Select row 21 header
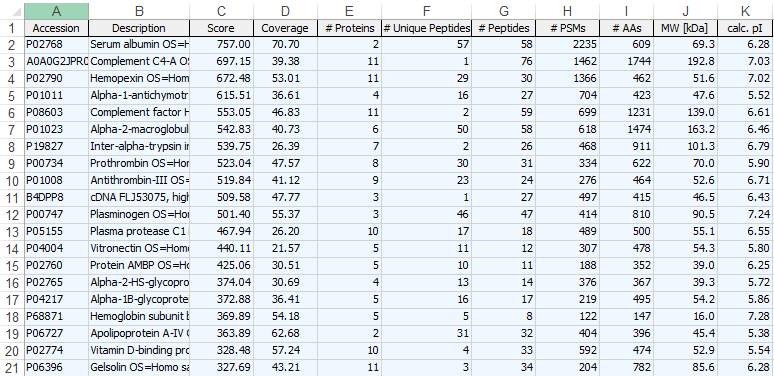The image size is (774, 376). tap(12, 368)
